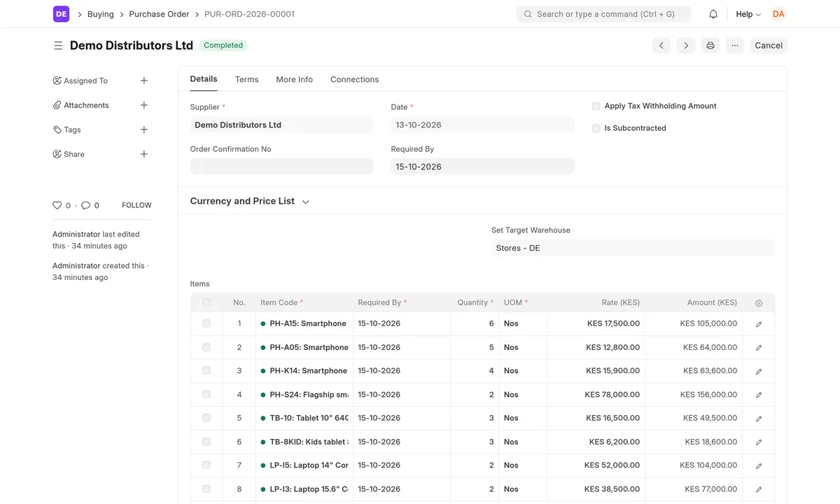Edit row 4 PH-S24 pencil icon
This screenshot has height=504, width=840.
click(759, 395)
